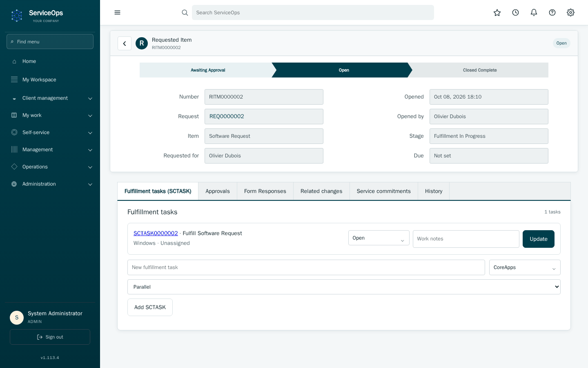The width and height of the screenshot is (588, 368).
Task: Expand Operations chevron
Action: (x=90, y=167)
